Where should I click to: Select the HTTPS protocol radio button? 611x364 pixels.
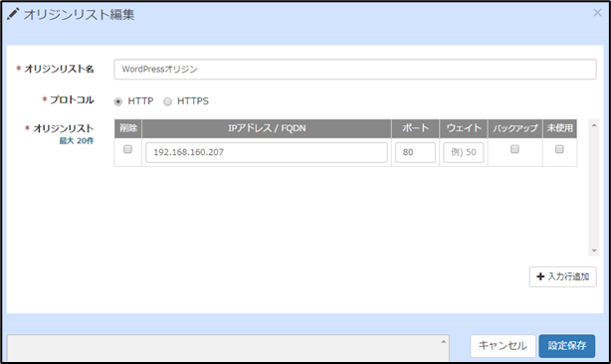[167, 101]
